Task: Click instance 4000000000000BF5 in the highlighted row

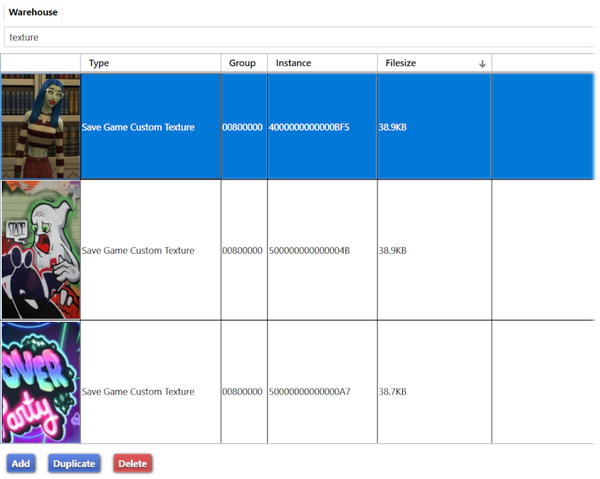Action: (309, 127)
